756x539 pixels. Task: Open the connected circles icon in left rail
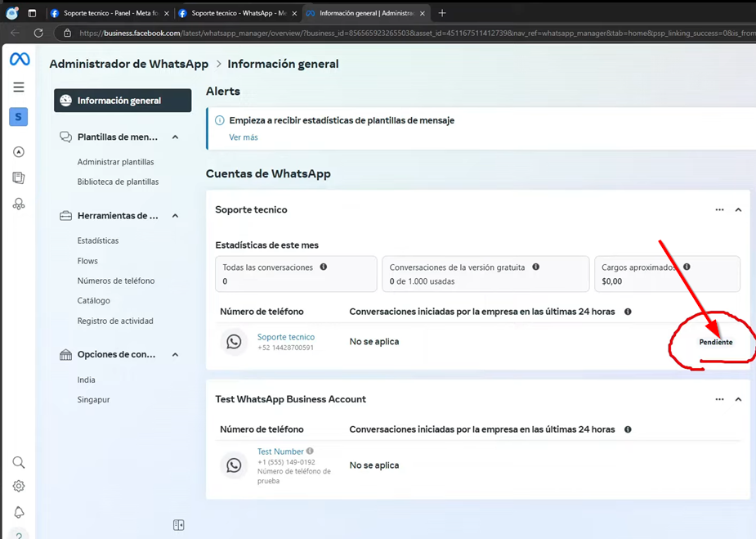click(x=18, y=204)
